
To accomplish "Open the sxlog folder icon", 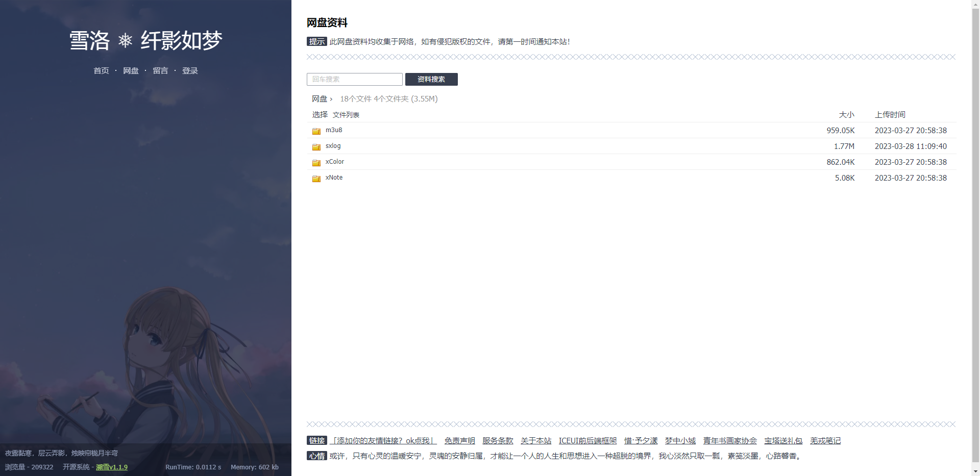I will tap(316, 147).
